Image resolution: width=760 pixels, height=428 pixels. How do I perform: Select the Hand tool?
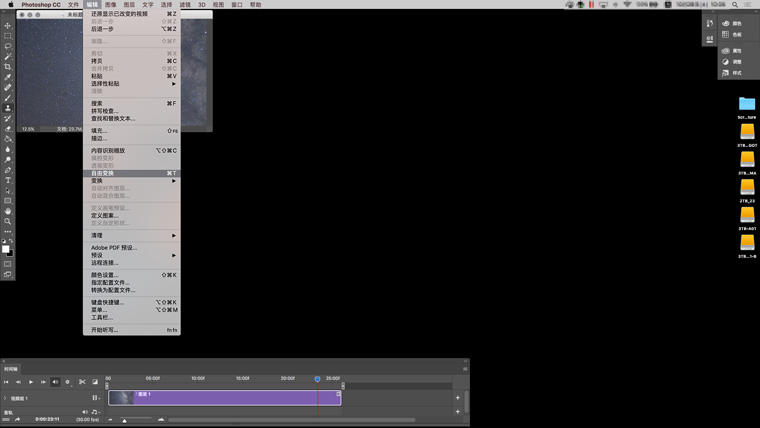pyautogui.click(x=8, y=211)
